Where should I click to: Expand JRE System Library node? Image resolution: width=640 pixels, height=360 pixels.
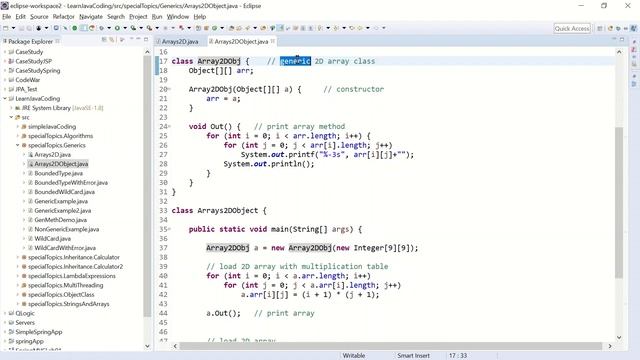pos(11,108)
